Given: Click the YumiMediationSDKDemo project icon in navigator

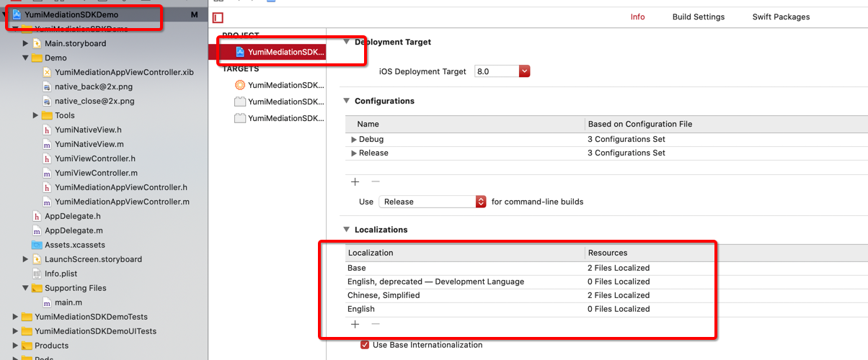Looking at the screenshot, I should click(x=17, y=14).
